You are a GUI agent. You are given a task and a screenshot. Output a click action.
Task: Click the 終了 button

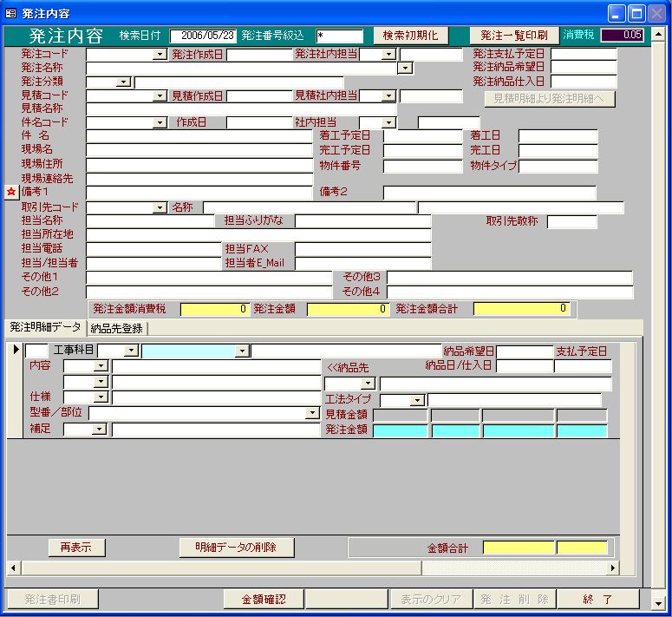(x=598, y=600)
